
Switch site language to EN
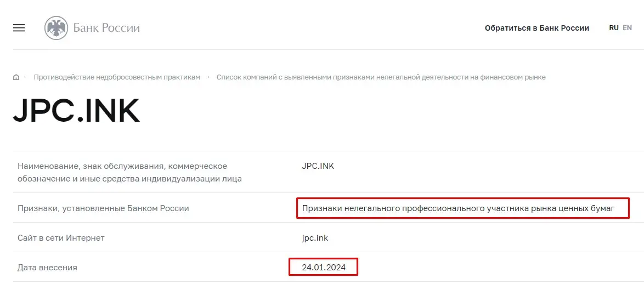(627, 27)
